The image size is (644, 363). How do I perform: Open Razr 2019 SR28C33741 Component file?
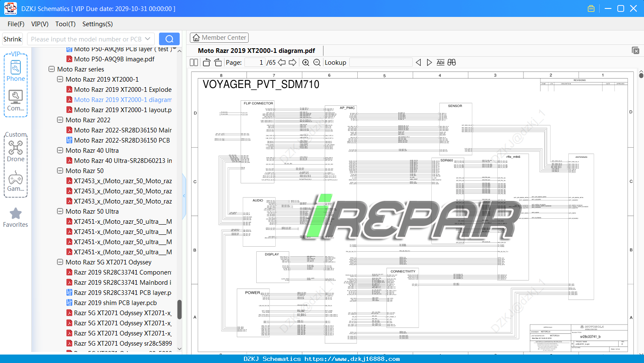119,272
